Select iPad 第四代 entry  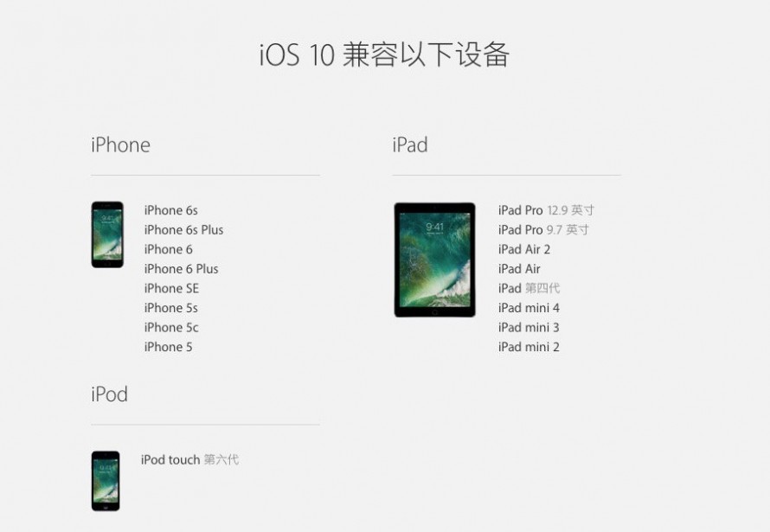tap(529, 288)
